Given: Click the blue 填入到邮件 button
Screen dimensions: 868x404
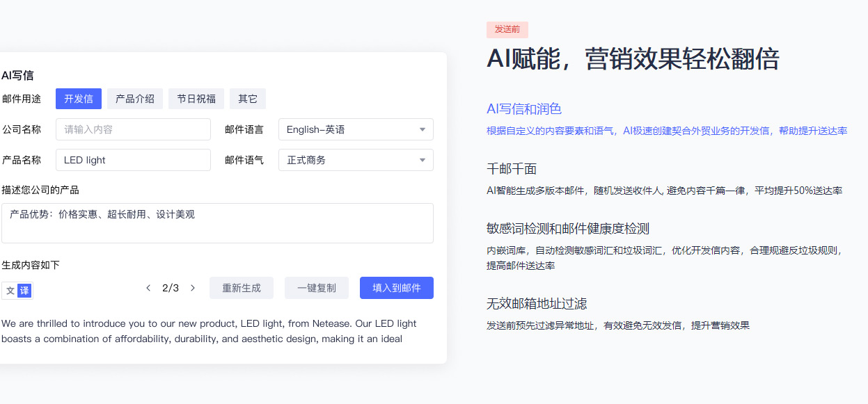Looking at the screenshot, I should (397, 288).
